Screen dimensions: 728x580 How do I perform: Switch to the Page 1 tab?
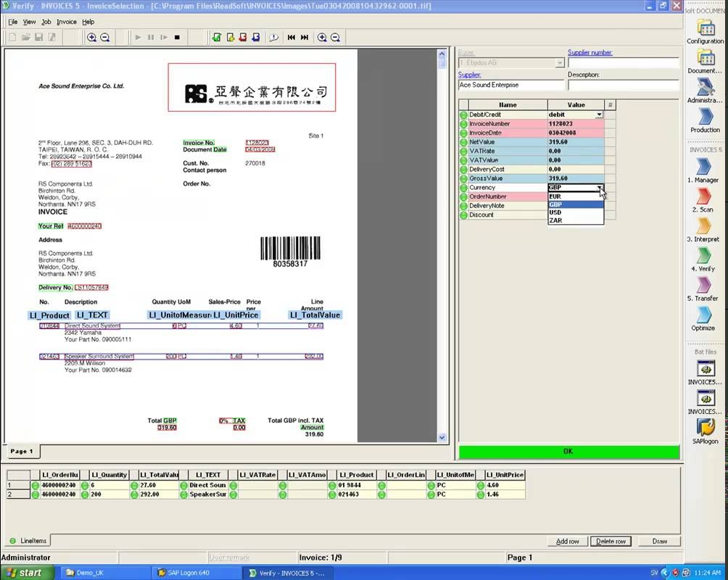click(22, 452)
